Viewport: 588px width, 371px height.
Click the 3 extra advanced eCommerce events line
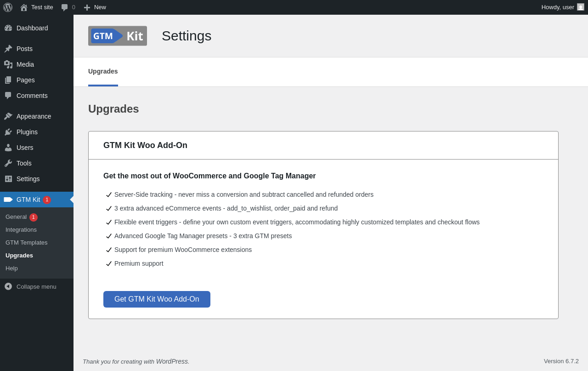226,208
